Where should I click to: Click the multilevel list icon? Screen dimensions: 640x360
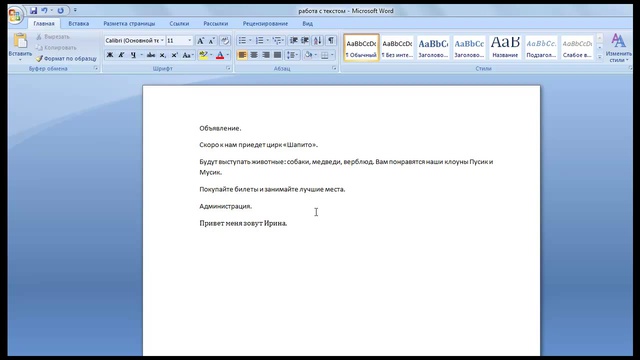(277, 41)
